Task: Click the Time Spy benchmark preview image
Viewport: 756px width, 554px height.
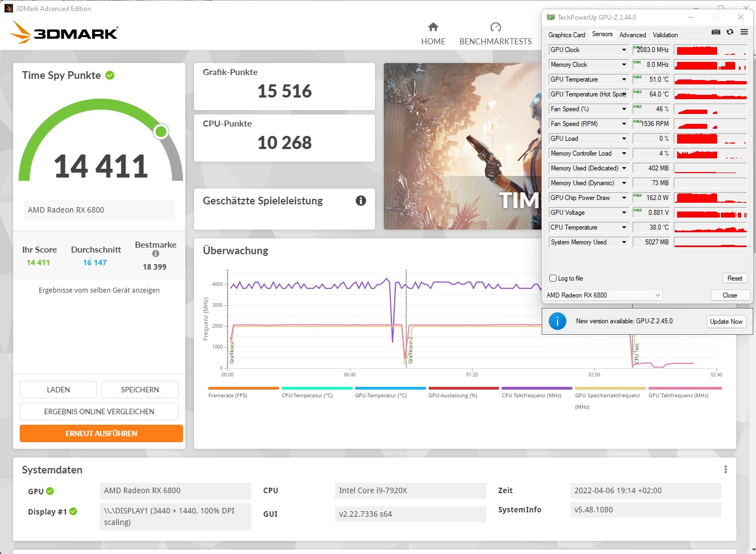Action: [x=462, y=146]
